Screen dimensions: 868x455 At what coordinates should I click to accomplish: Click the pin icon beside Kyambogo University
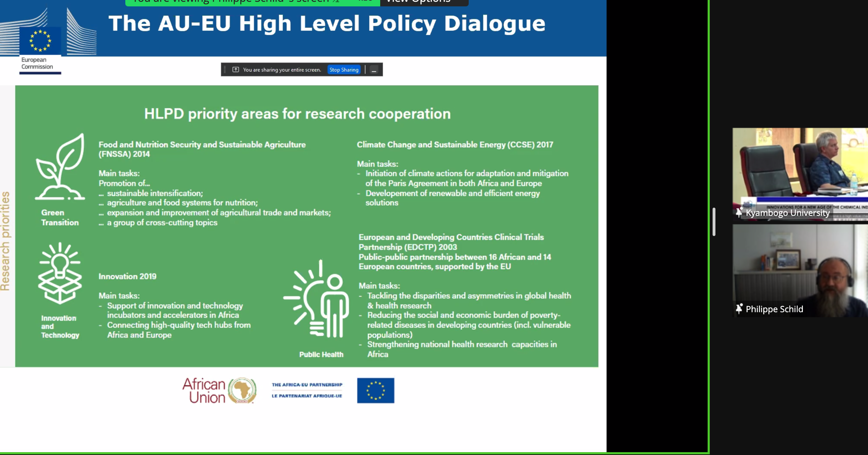pos(739,212)
